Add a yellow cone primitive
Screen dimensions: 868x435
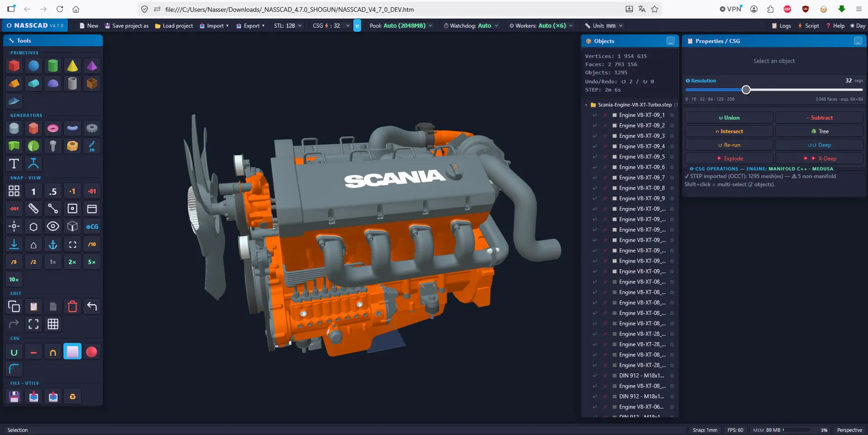[72, 66]
